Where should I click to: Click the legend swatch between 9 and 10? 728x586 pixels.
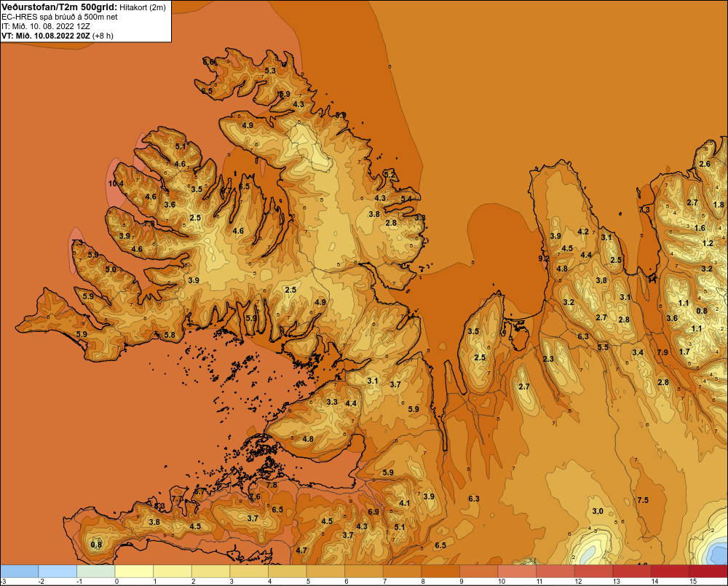click(479, 571)
